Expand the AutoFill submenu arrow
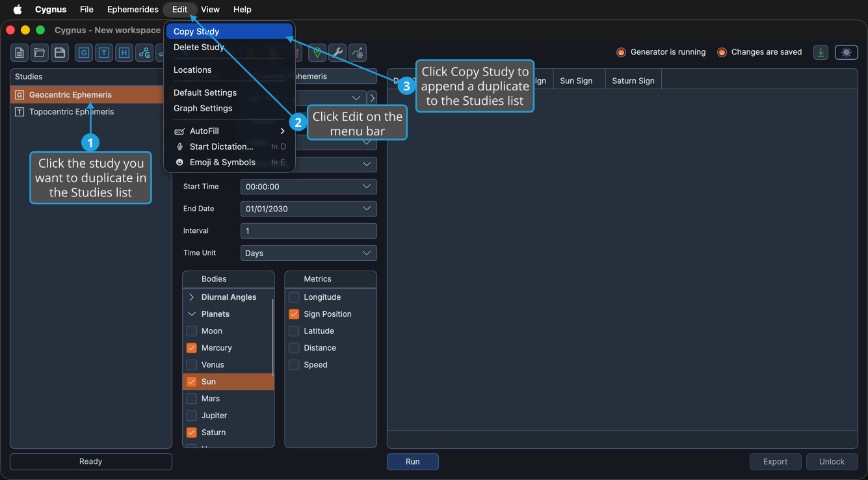Image resolution: width=868 pixels, height=480 pixels. pyautogui.click(x=282, y=131)
